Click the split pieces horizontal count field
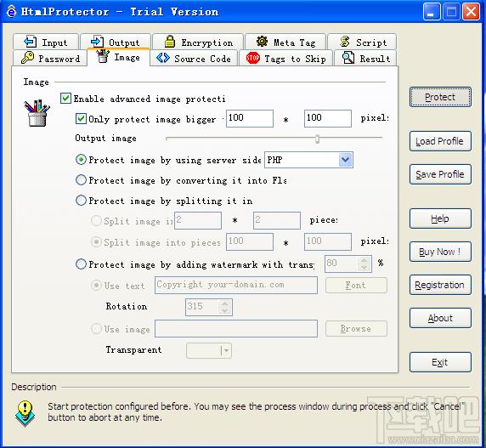 (x=198, y=221)
